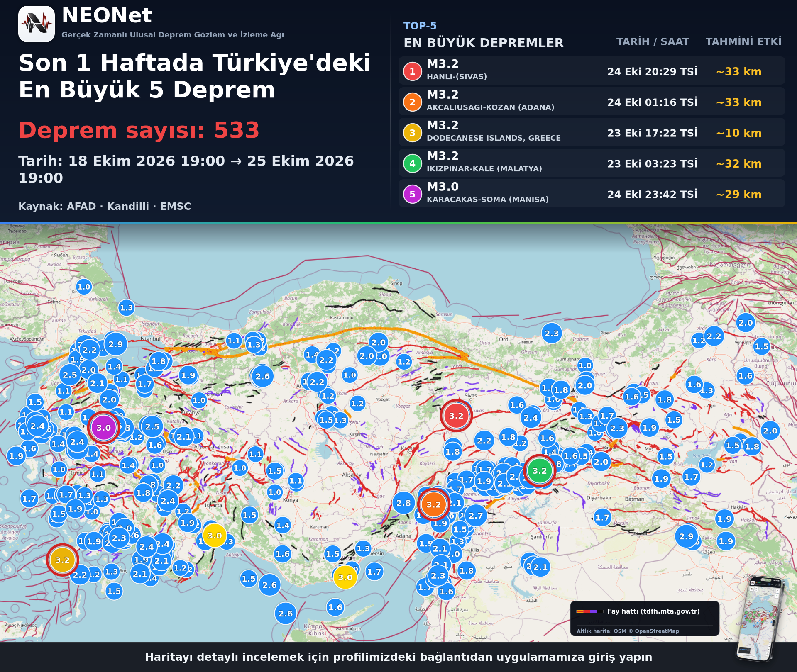
Task: Click the 24 Eki 20:29 TSİ timestamp
Action: (x=652, y=72)
